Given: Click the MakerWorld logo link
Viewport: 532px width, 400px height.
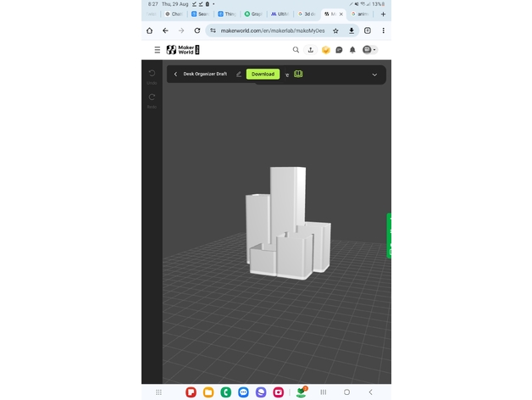Looking at the screenshot, I should click(x=182, y=50).
